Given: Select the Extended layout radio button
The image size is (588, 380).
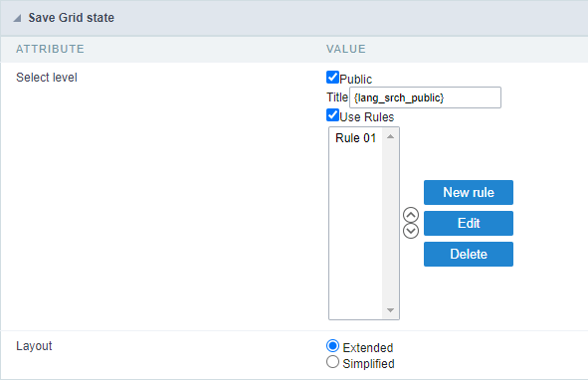Looking at the screenshot, I should (x=332, y=346).
